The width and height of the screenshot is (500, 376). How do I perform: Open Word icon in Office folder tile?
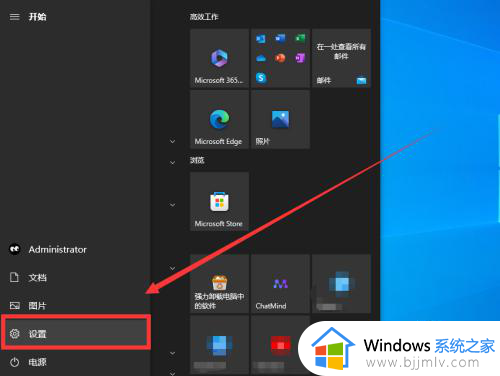click(280, 39)
